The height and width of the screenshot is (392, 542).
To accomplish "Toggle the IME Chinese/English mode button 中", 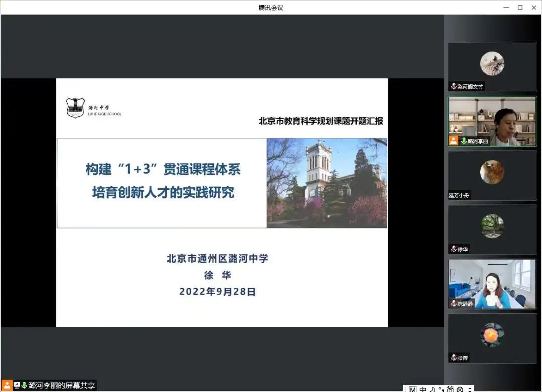I will 423,389.
